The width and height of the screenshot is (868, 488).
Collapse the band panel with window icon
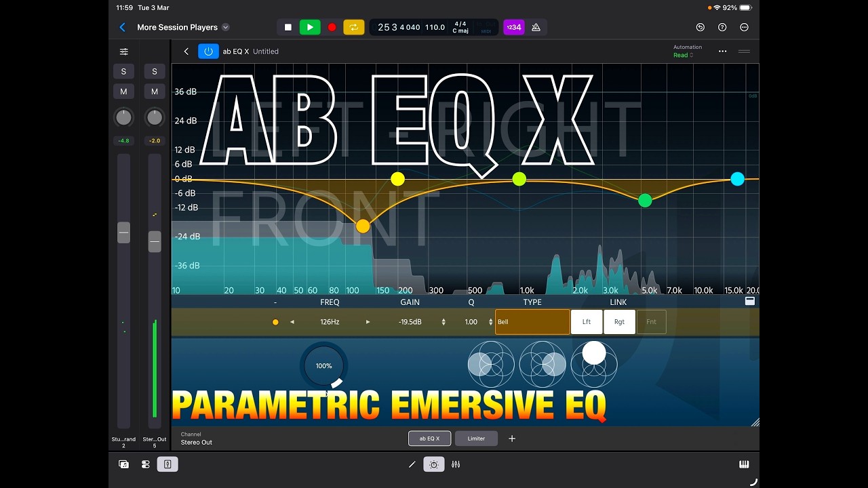coord(749,301)
